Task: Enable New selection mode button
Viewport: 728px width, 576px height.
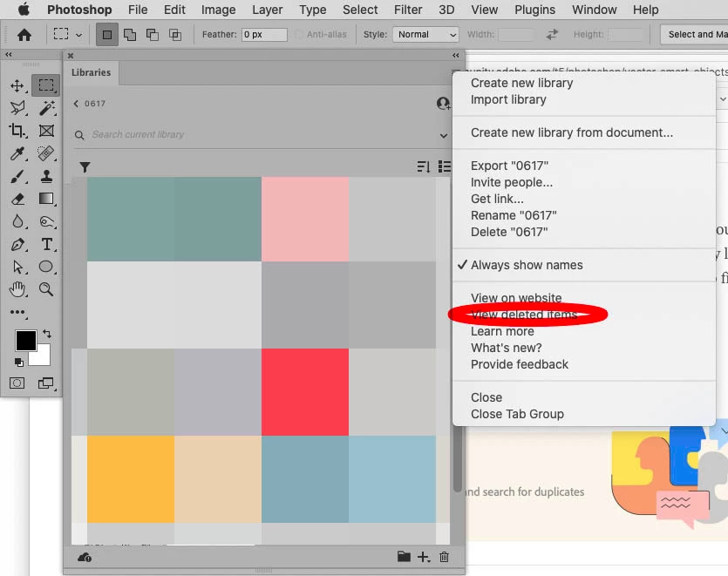Action: [106, 35]
